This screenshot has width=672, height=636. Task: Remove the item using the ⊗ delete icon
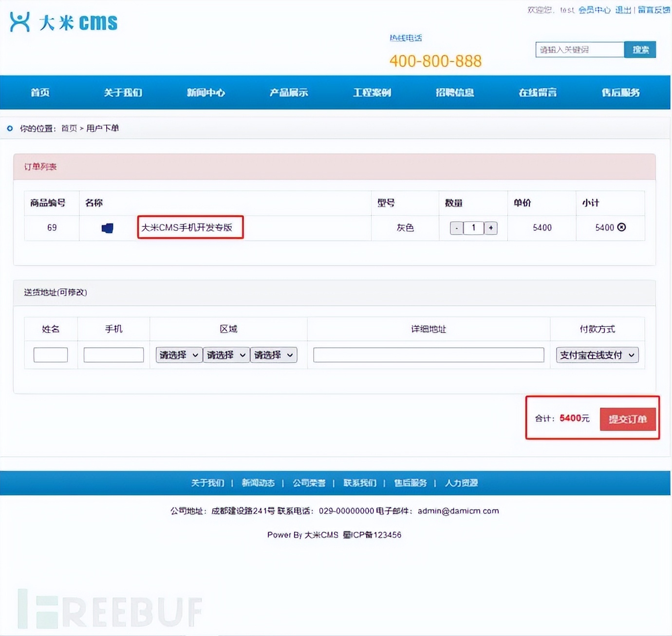point(622,227)
